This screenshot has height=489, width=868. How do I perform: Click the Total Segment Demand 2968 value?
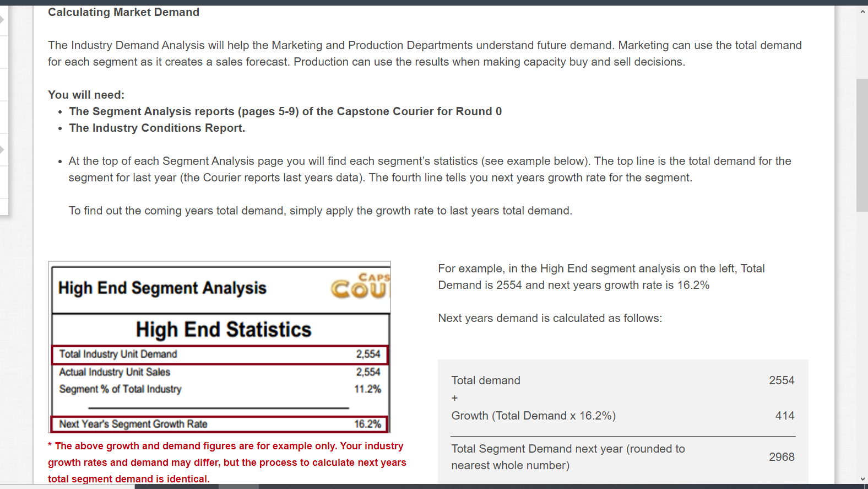pyautogui.click(x=782, y=456)
